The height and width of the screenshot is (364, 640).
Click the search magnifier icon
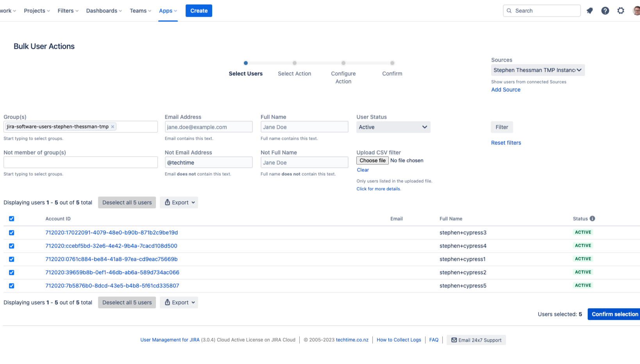click(x=509, y=11)
